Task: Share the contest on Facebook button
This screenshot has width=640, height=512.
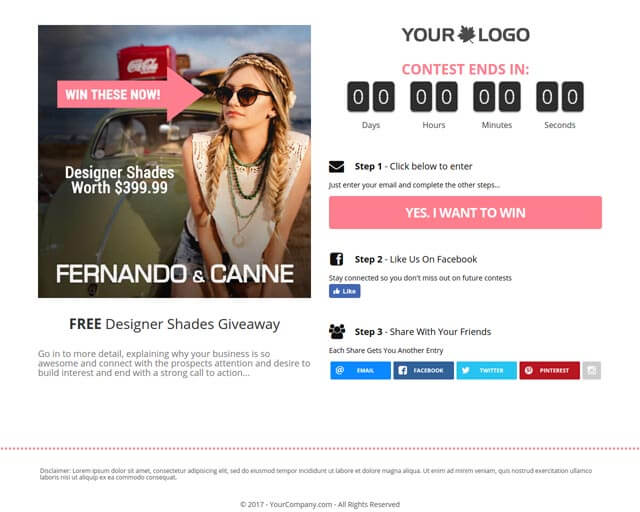Action: click(423, 370)
